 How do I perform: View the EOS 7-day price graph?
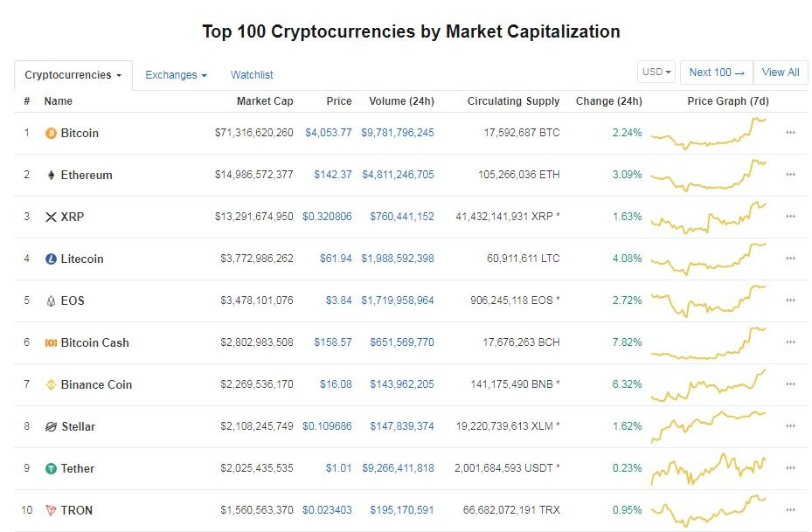pos(709,301)
